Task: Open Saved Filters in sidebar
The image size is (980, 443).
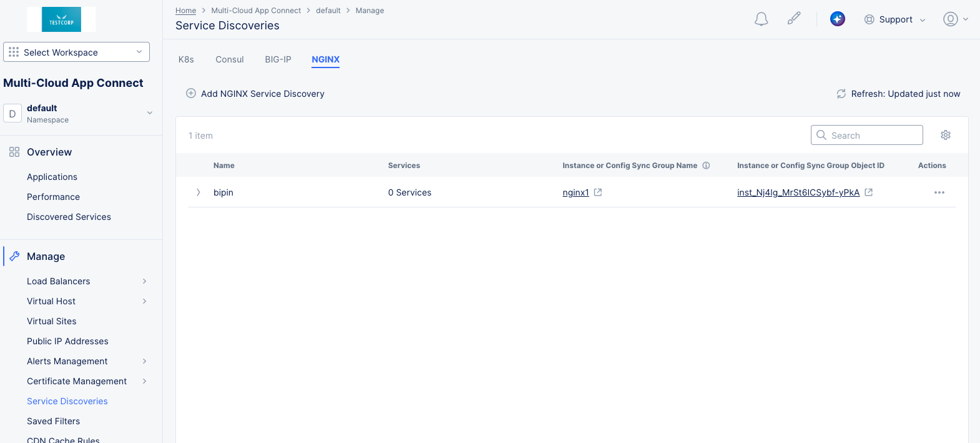Action: coord(54,421)
